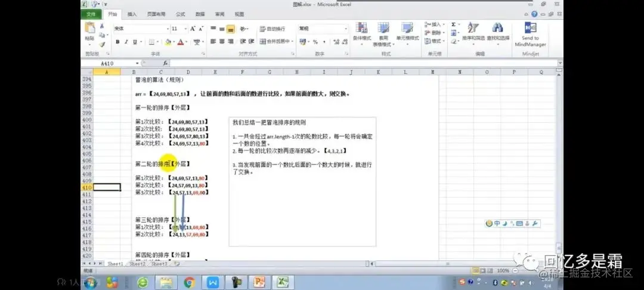Open Merge and Center dropdown arrow
Screen dimensions: 644x290
(292, 42)
